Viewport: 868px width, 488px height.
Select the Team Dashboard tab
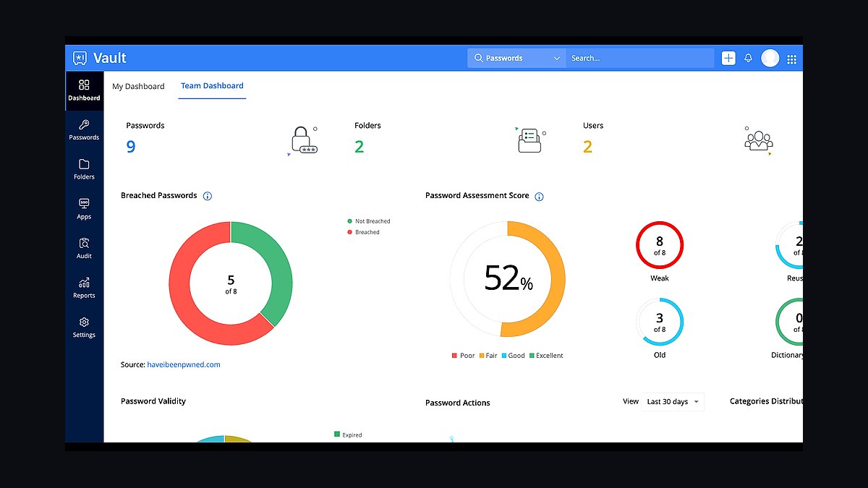coord(212,86)
